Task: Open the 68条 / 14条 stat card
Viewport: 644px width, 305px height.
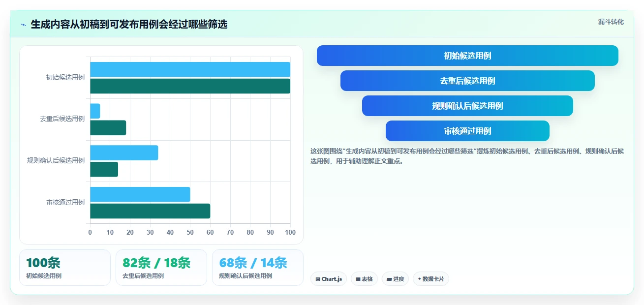Action: tap(258, 268)
